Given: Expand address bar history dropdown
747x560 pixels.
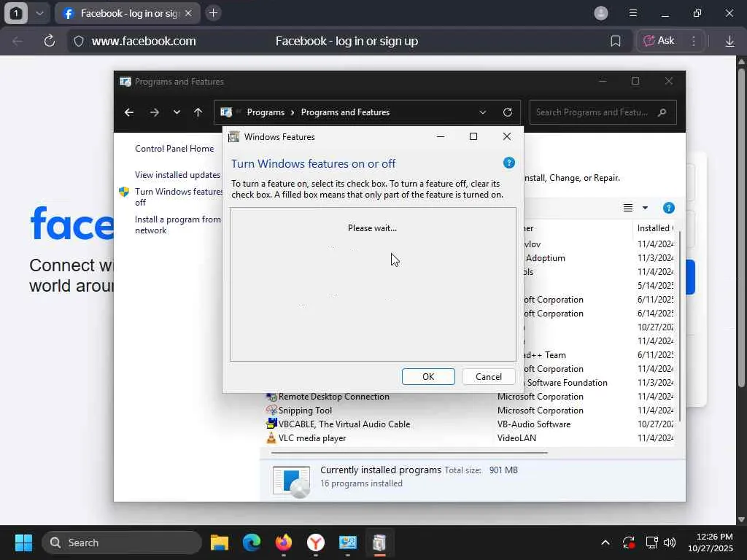Looking at the screenshot, I should [483, 112].
